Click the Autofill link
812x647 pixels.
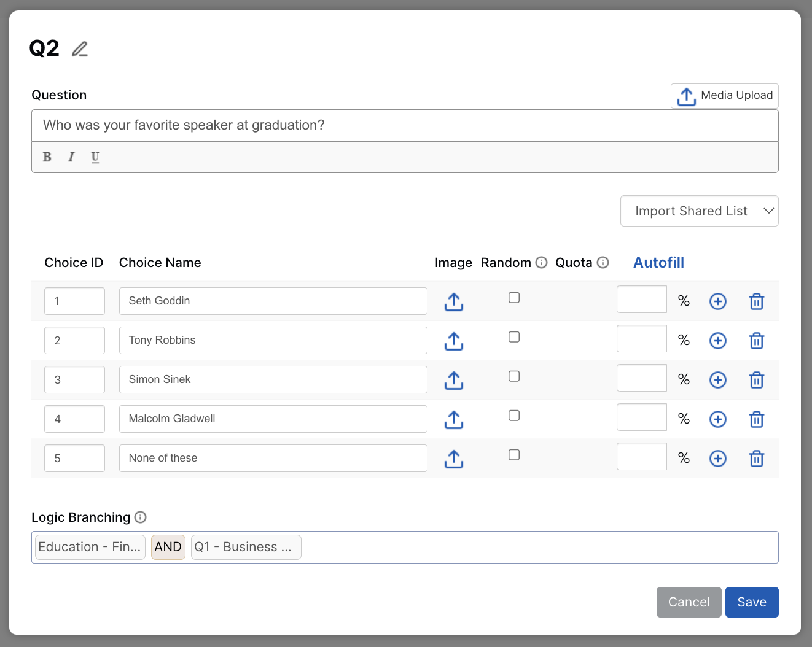tap(658, 263)
